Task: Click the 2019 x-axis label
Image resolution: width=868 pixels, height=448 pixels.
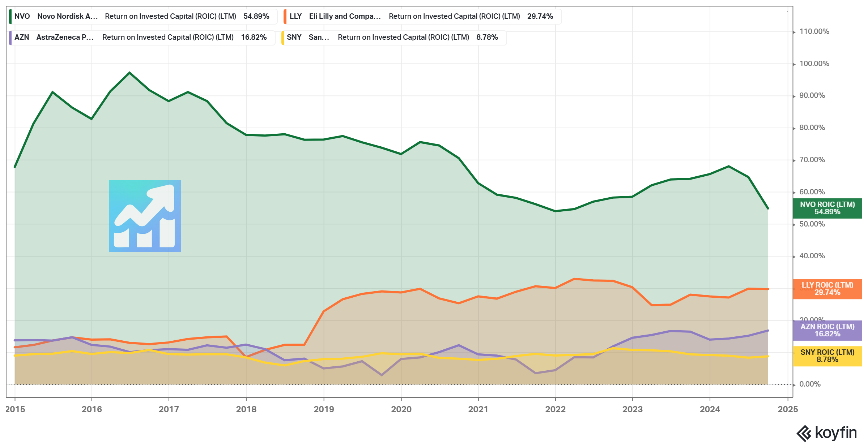Action: coord(324,409)
